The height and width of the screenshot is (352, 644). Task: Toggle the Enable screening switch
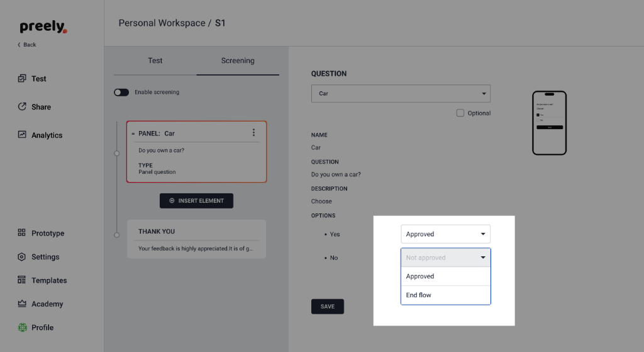tap(121, 92)
